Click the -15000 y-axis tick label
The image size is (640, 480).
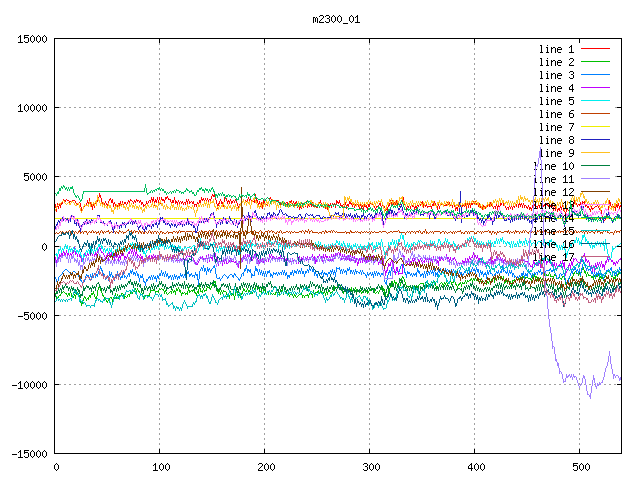pos(27,453)
